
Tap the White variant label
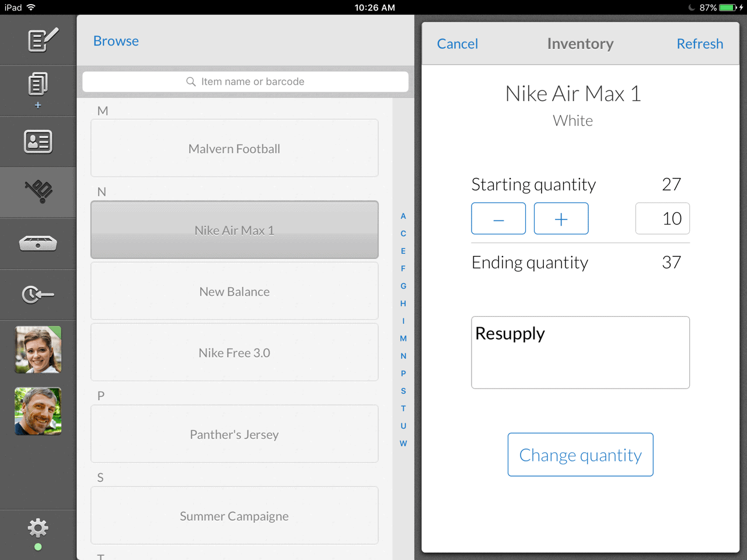573,121
